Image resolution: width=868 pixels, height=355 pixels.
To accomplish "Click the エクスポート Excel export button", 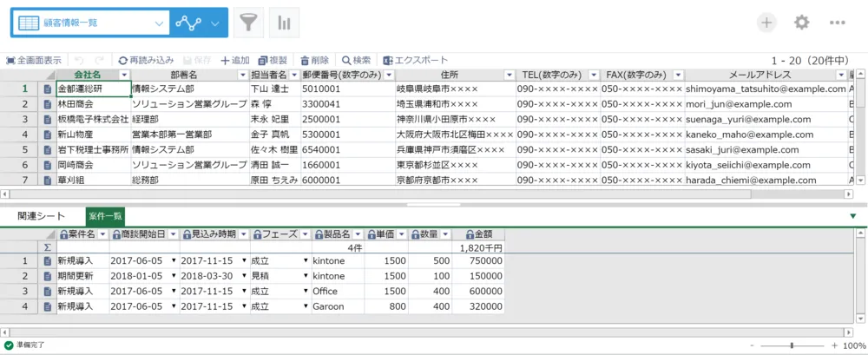I will [415, 60].
